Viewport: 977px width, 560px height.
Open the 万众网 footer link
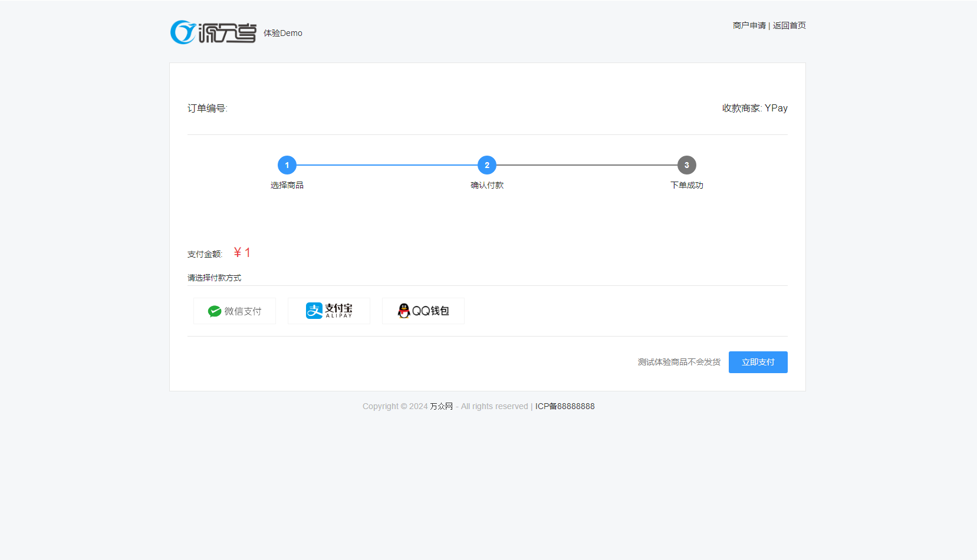click(x=441, y=406)
